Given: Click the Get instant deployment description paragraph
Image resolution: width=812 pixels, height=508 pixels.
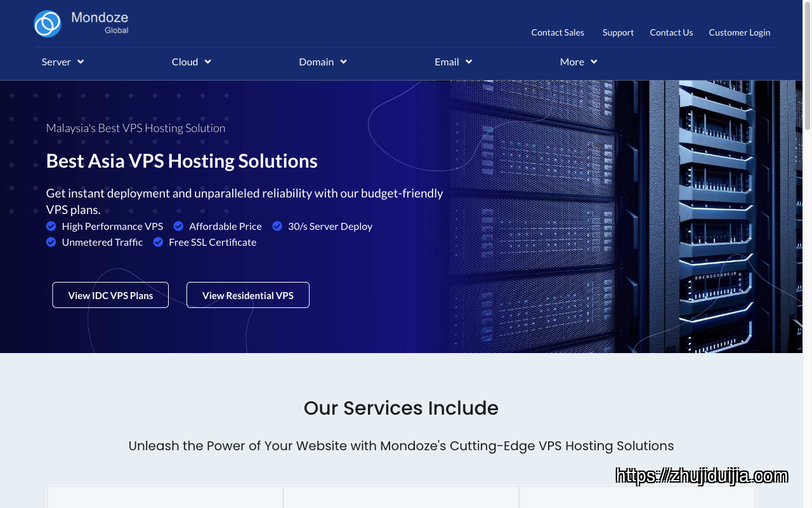Looking at the screenshot, I should (245, 201).
